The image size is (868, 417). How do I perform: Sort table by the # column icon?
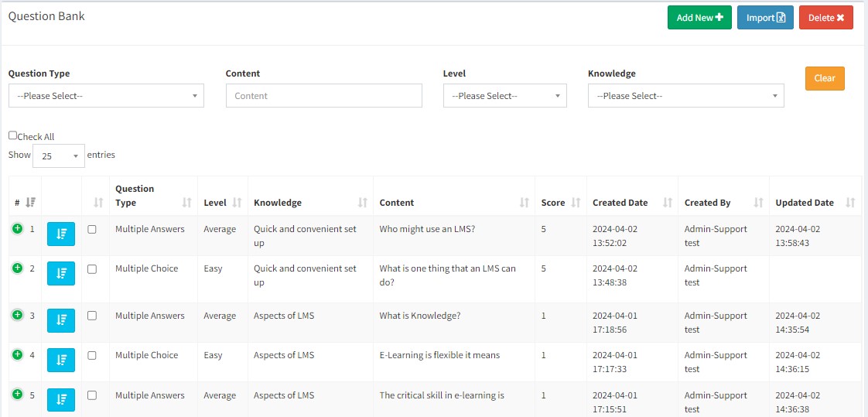coord(30,203)
